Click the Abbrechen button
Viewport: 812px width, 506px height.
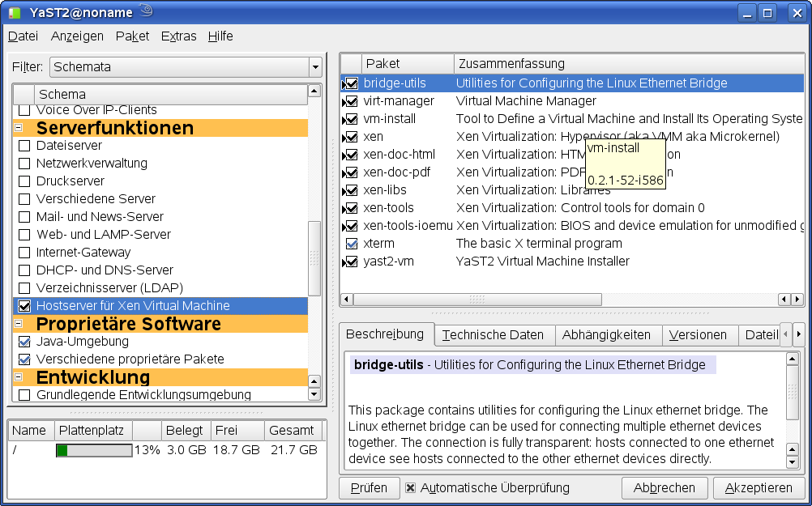click(664, 487)
